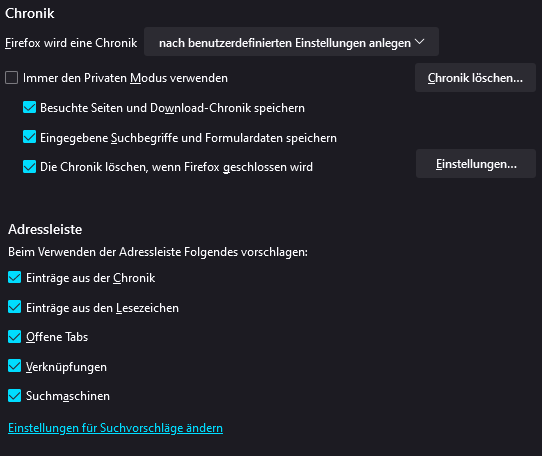Disable the 'Offene Tabs' suggestion checkbox
Screen dimensions: 542x456
(x=15, y=336)
